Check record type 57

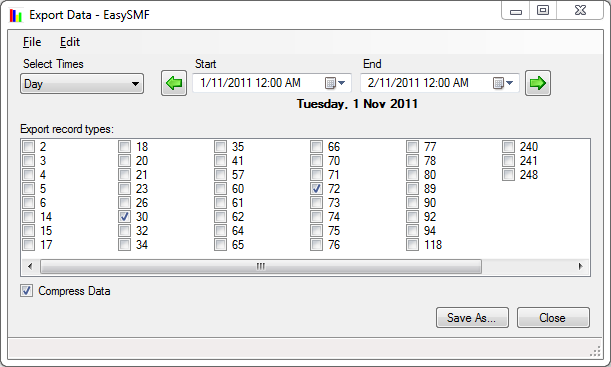(220, 175)
